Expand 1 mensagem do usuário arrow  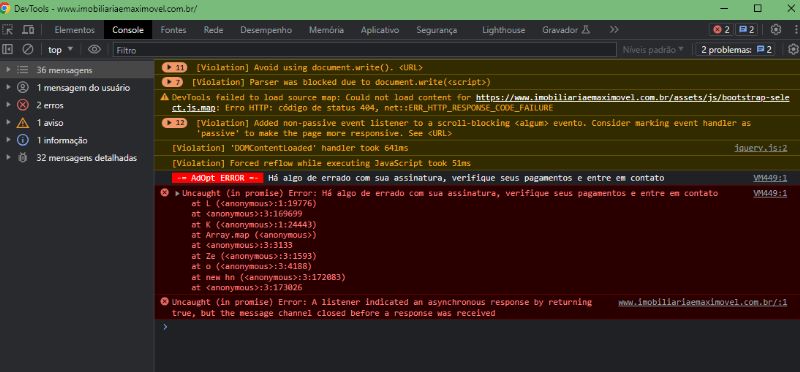tap(8, 88)
